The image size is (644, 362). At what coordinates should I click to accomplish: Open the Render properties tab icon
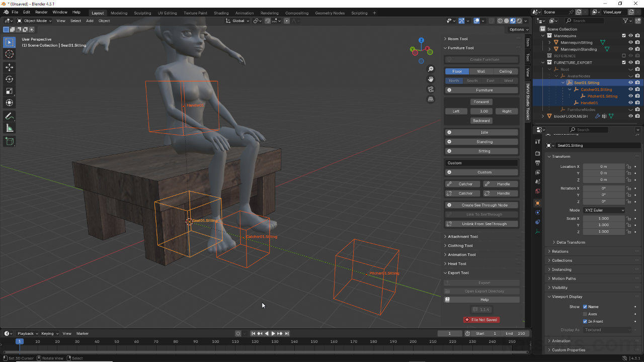537,153
